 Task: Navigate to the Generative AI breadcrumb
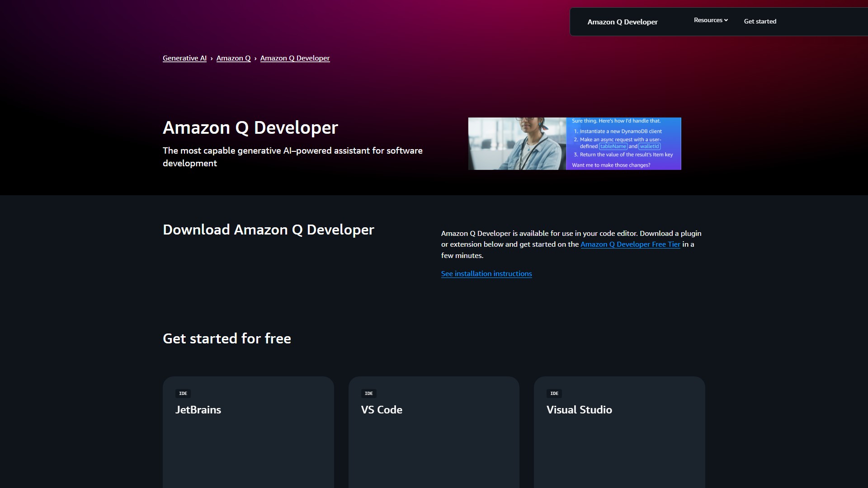click(x=184, y=58)
